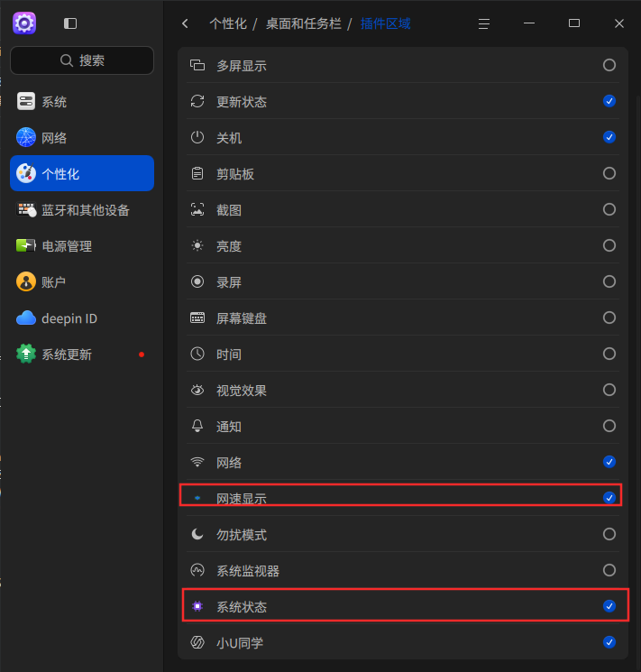Enable the 通知 plugin
This screenshot has width=641, height=672.
click(609, 426)
